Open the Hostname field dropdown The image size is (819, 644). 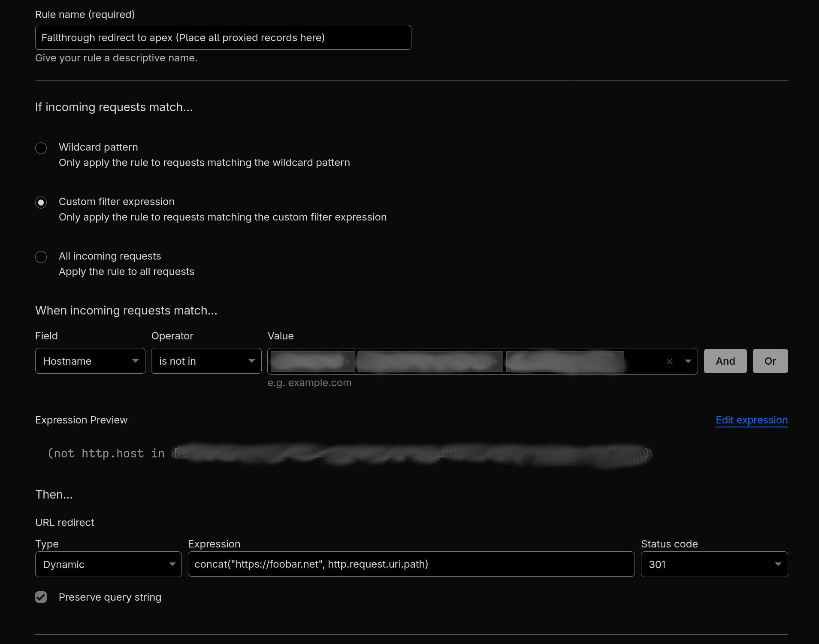[x=90, y=361]
